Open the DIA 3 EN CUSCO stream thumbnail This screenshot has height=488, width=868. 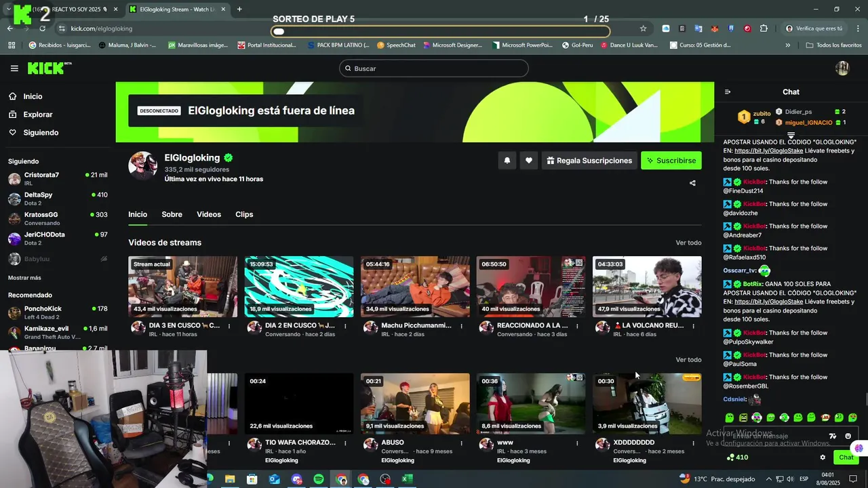point(183,287)
